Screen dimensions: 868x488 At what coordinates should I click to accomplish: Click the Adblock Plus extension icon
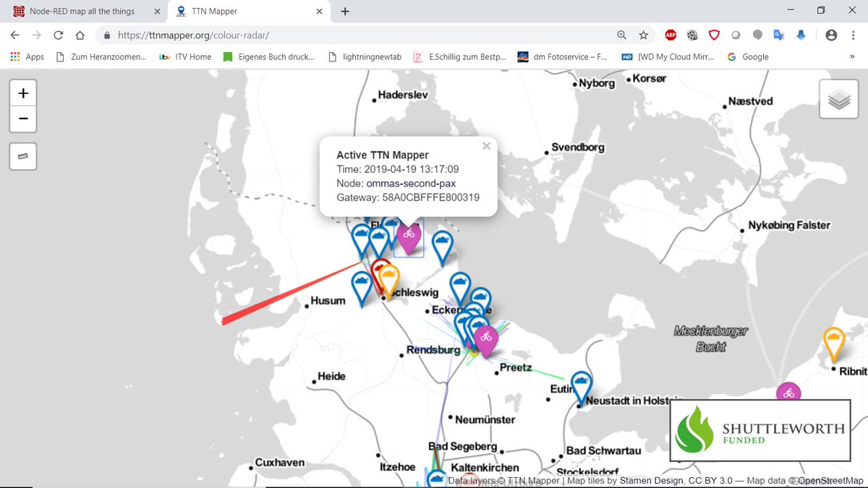tap(671, 35)
